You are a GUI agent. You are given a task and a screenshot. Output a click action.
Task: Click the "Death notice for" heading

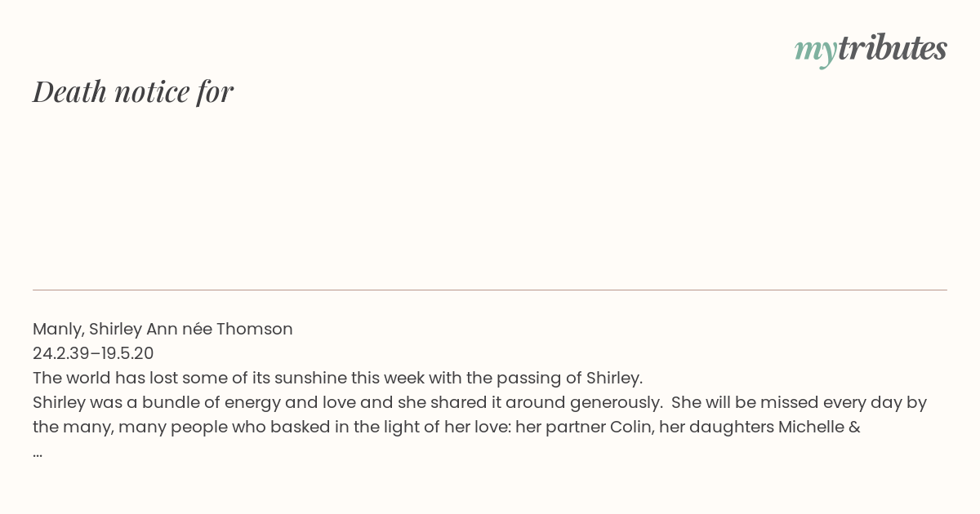click(x=133, y=91)
